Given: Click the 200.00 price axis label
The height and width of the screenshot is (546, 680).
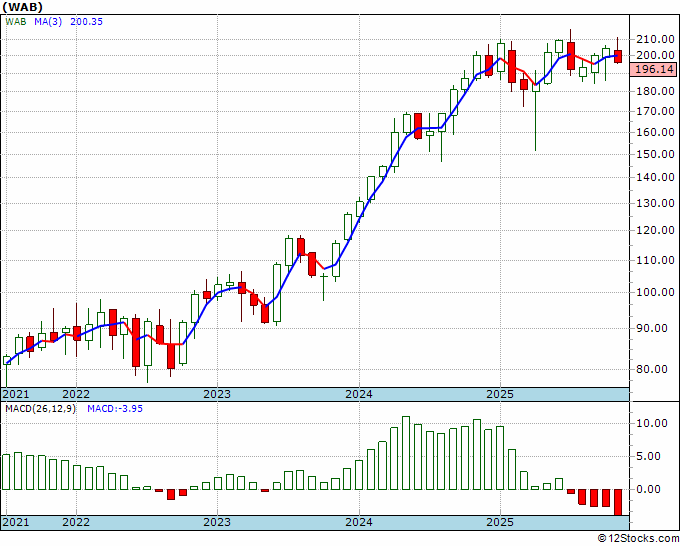Looking at the screenshot, I should (655, 55).
